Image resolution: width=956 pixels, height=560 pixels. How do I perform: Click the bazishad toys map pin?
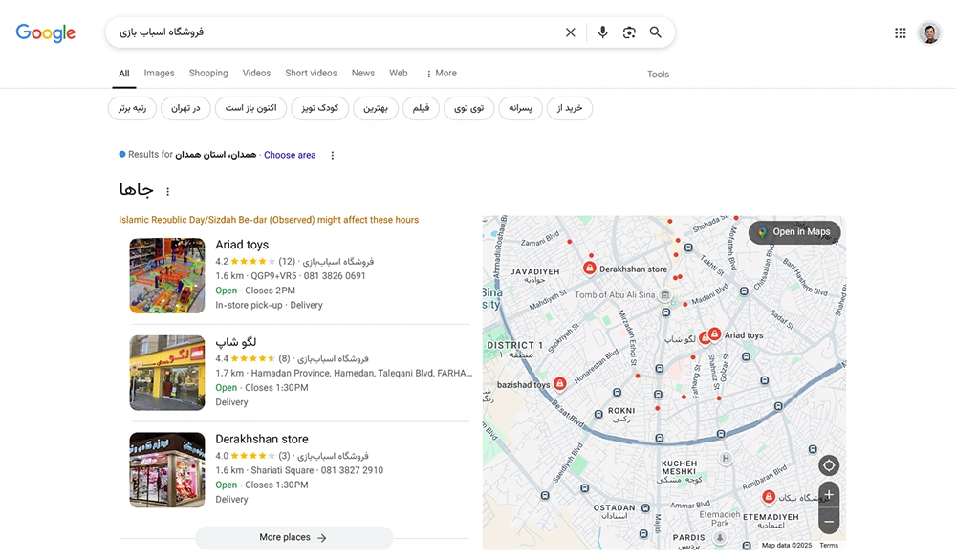coord(559,383)
